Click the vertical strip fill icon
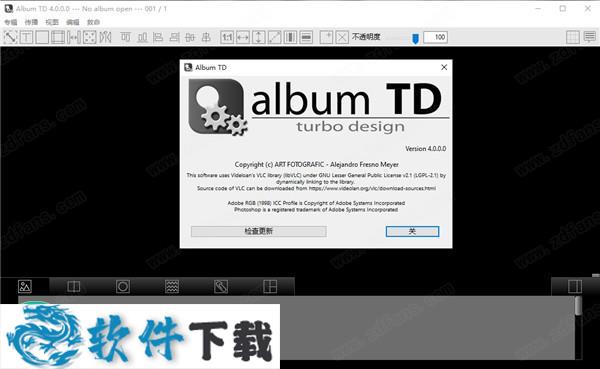Image resolution: width=600 pixels, height=369 pixels. (x=290, y=37)
